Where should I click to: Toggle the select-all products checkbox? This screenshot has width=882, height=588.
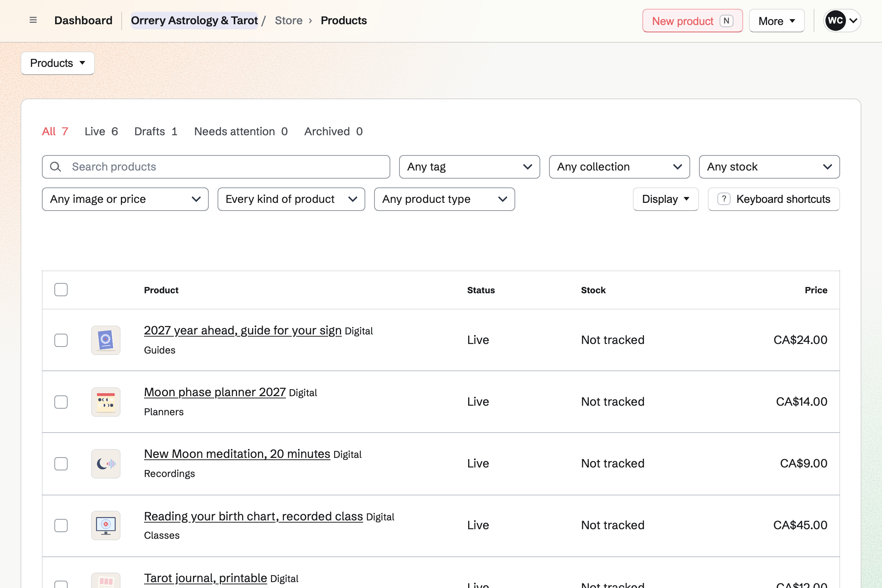(x=61, y=290)
